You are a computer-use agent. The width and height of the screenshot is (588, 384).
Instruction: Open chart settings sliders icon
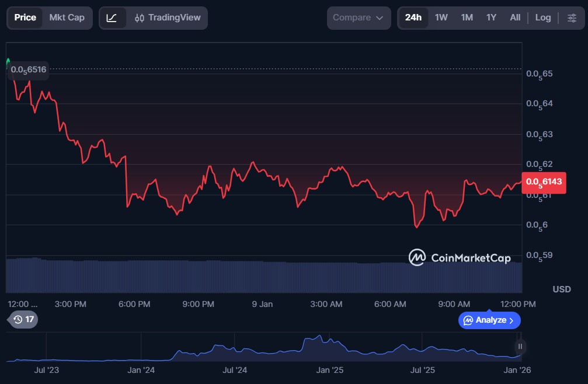pyautogui.click(x=571, y=18)
